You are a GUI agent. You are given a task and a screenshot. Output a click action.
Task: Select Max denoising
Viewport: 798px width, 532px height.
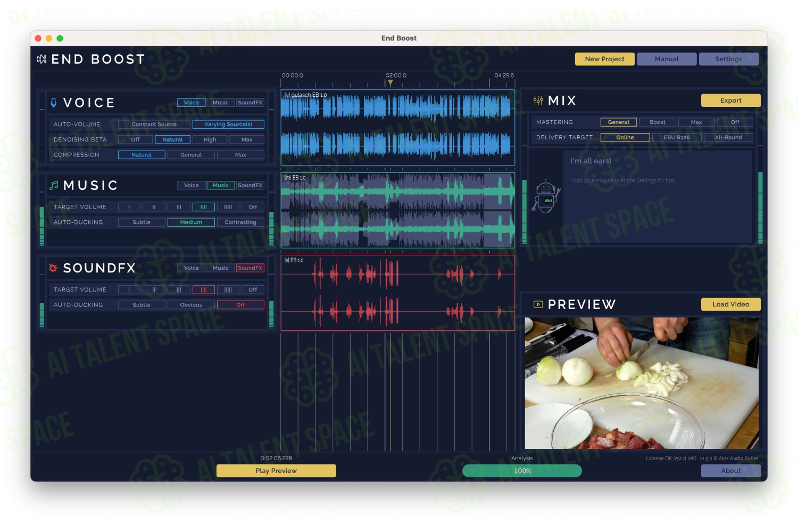coord(247,139)
